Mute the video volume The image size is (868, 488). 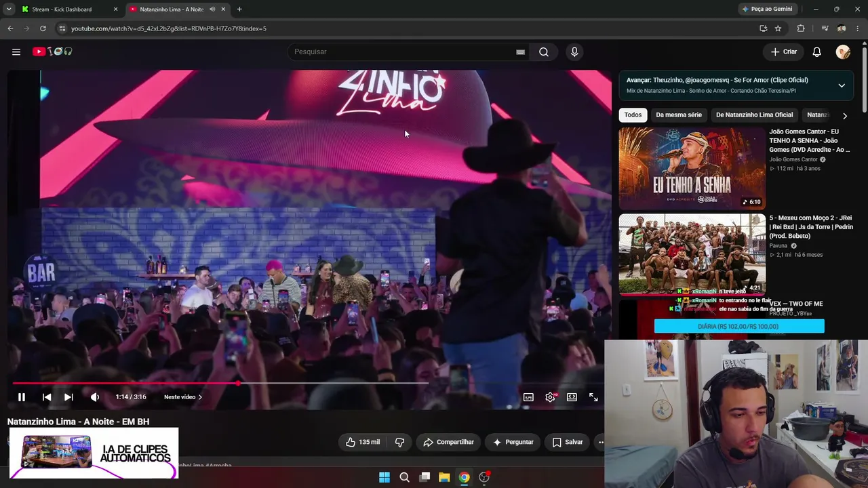[x=95, y=397]
